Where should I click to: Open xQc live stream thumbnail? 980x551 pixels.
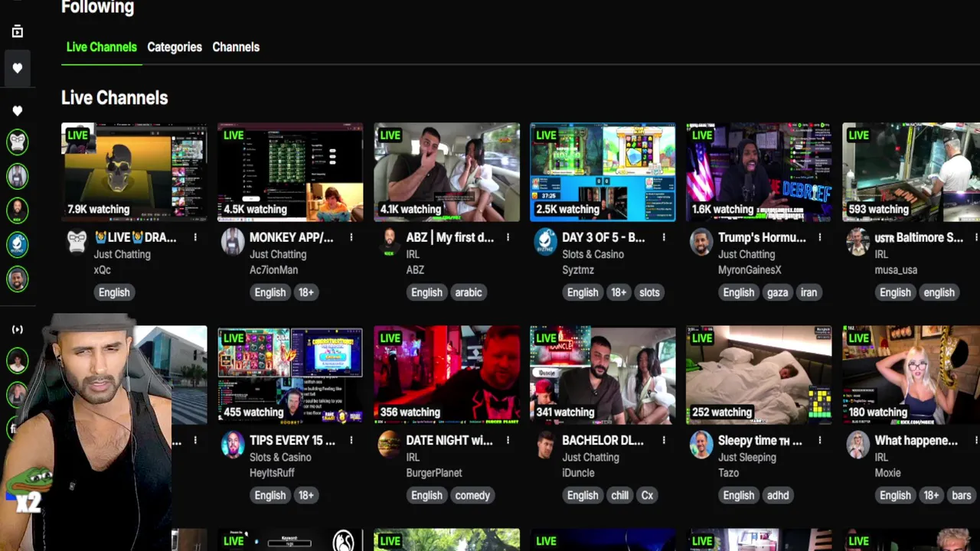(x=134, y=172)
